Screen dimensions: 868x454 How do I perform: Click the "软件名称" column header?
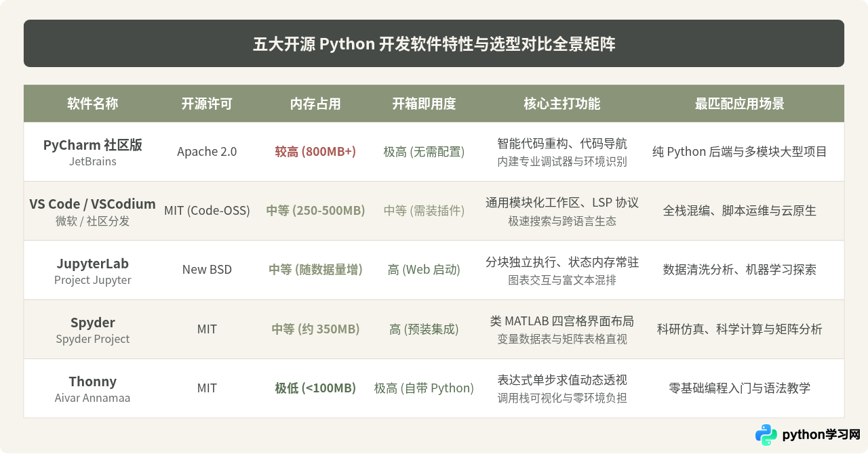pos(93,104)
